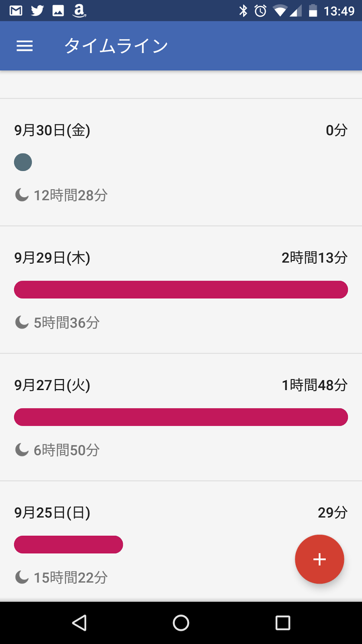362x644 pixels.
Task: Click the moon icon beside 6時間50分
Action: (x=22, y=450)
